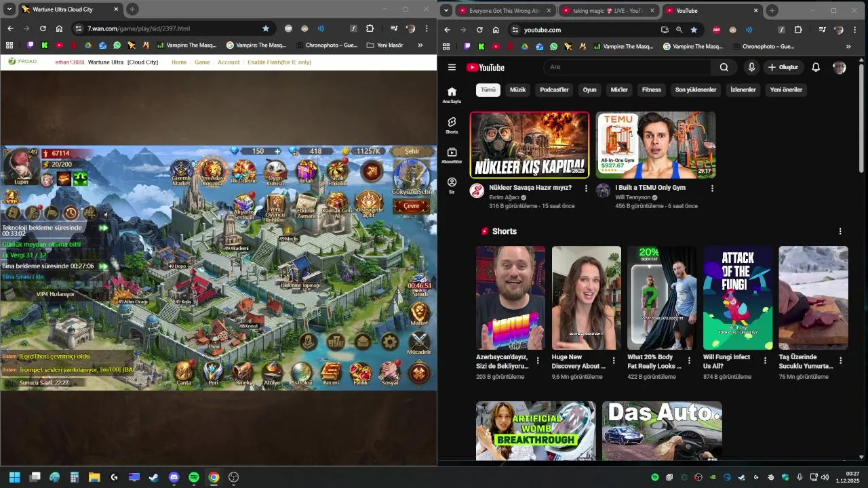Open the Mücadele crossed swords icon
Viewport: 868px width, 488px height.
419,343
